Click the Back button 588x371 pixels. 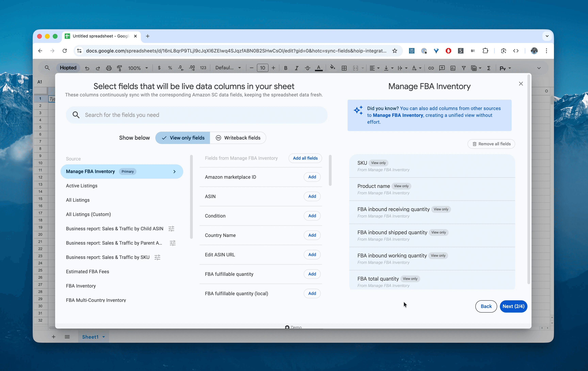pyautogui.click(x=486, y=306)
